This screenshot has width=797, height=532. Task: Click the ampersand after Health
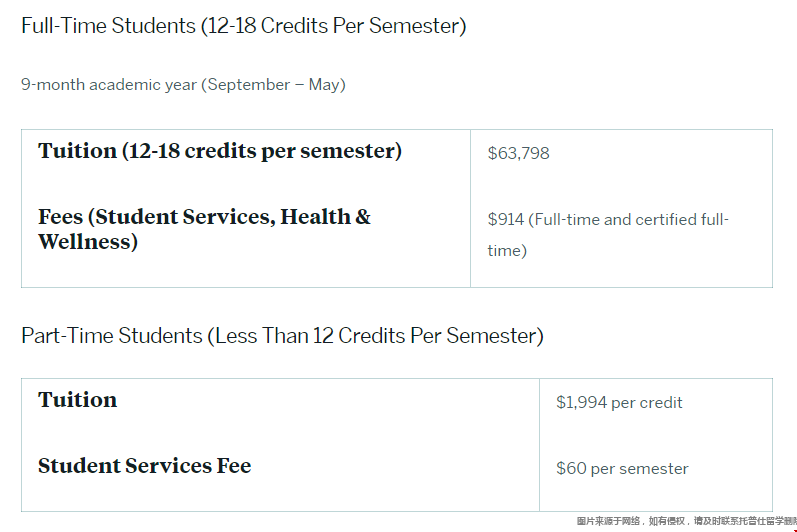(x=363, y=217)
